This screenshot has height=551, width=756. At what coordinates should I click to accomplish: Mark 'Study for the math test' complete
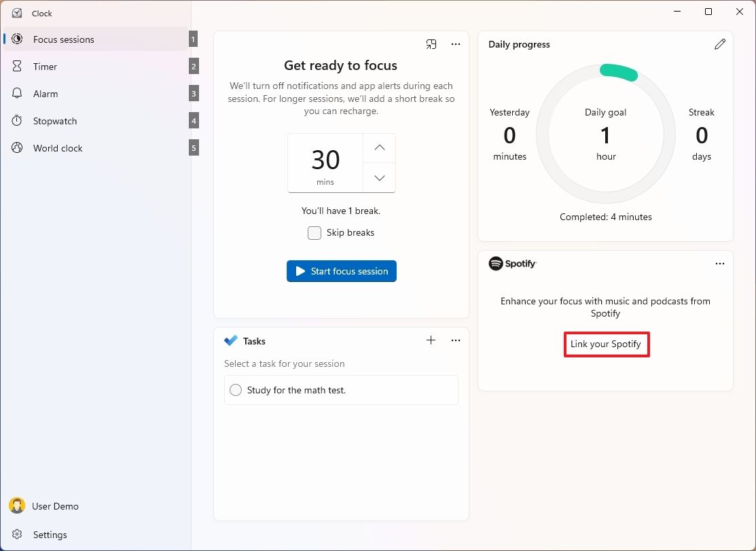click(235, 389)
